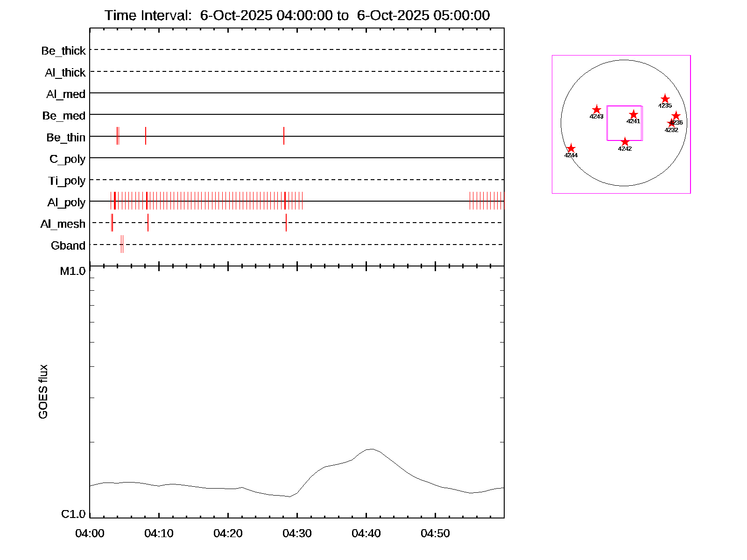Image resolution: width=747 pixels, height=560 pixels.
Task: Select the Gband exposure marker
Action: pos(122,244)
